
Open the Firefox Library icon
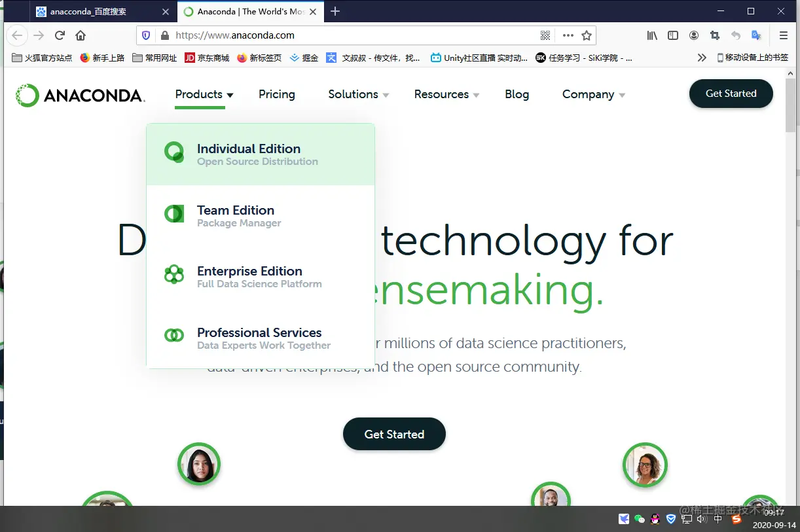(x=652, y=35)
